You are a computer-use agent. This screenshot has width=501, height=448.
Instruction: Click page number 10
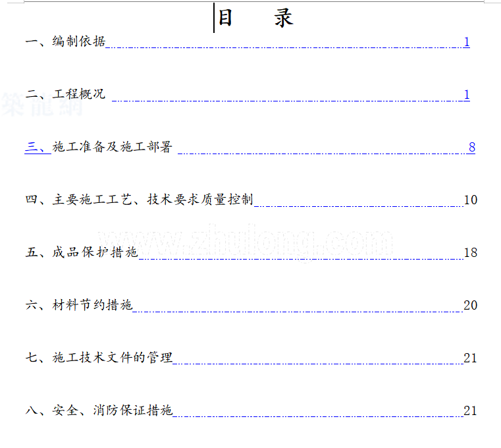(470, 200)
